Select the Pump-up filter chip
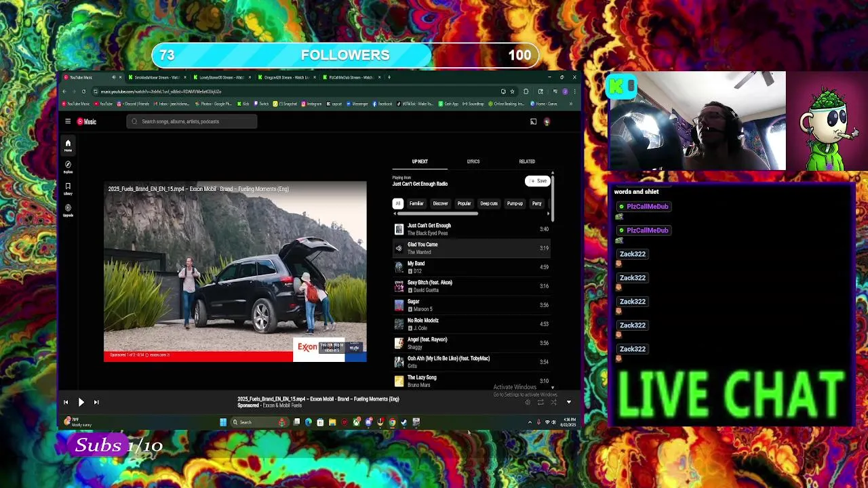The image size is (868, 488). coord(515,203)
